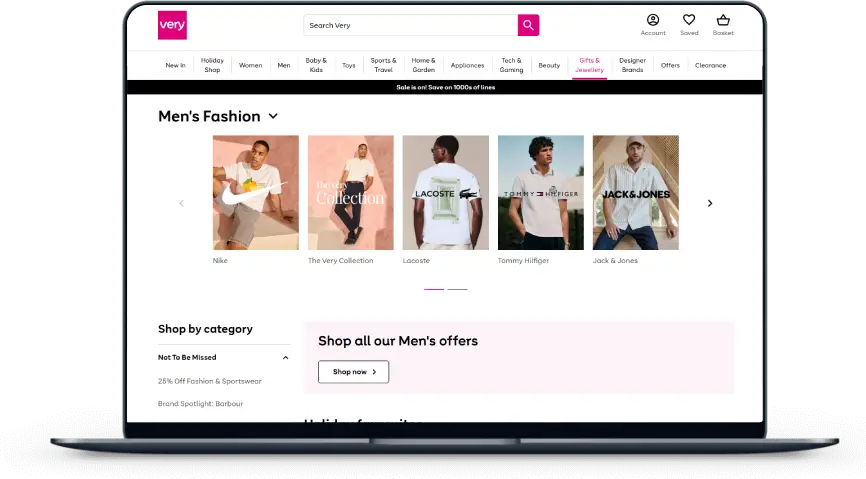Collapse the Not To Be Missed section
This screenshot has width=866, height=479.
point(286,358)
